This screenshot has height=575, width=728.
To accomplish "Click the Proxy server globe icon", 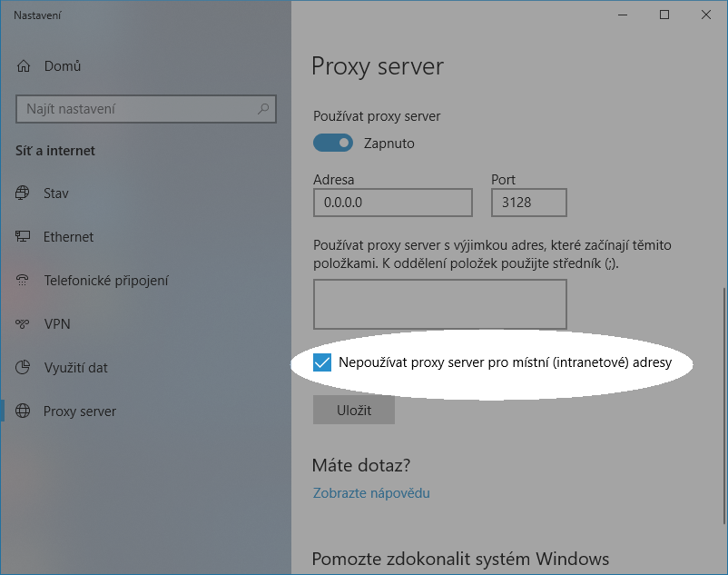I will click(21, 411).
